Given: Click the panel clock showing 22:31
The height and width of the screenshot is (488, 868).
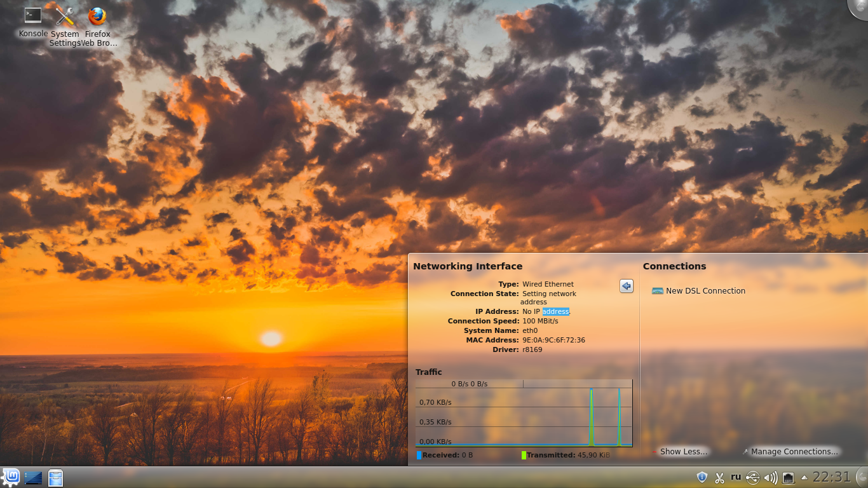Looking at the screenshot, I should tap(831, 477).
